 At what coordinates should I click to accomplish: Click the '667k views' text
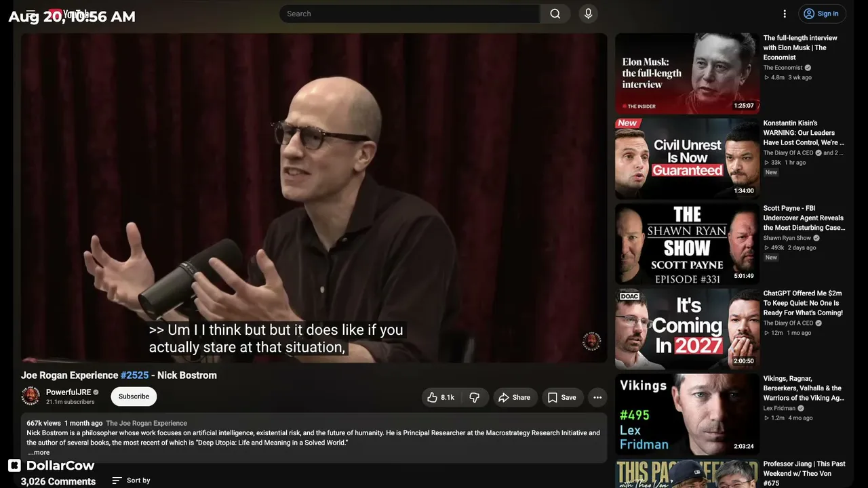tap(44, 423)
